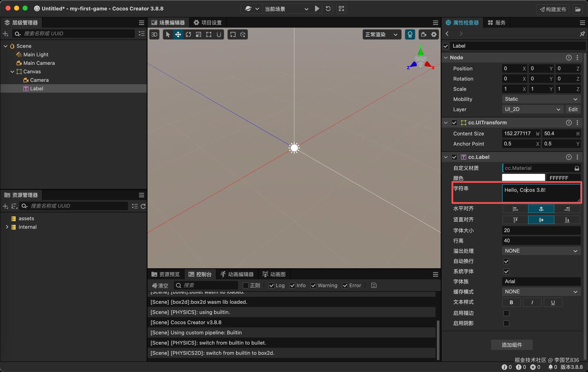
Task: Select the rect transform tool
Action: (x=209, y=34)
